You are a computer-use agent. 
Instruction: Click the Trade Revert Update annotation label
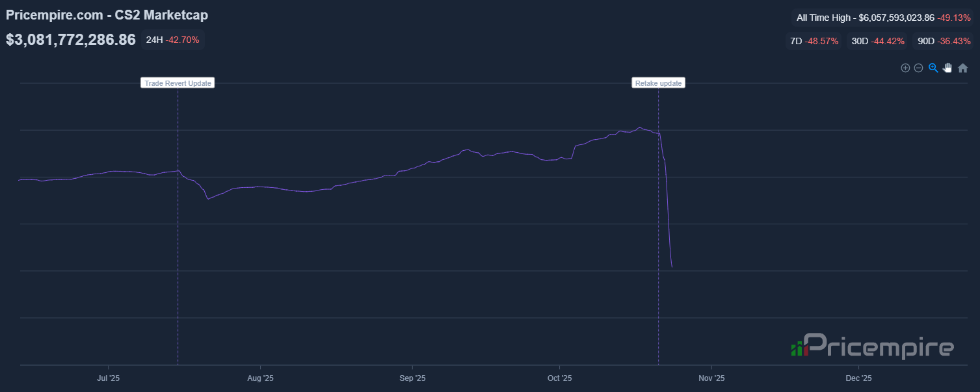(178, 83)
